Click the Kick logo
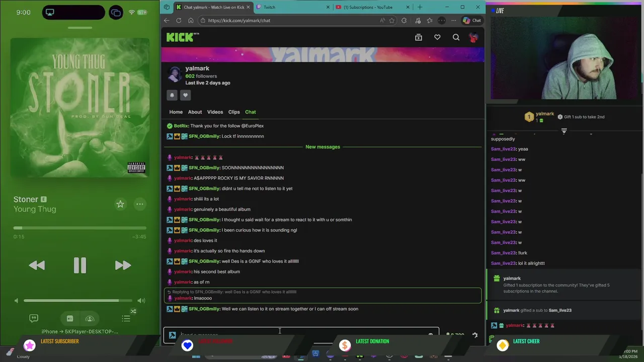This screenshot has width=644, height=362. [183, 37]
